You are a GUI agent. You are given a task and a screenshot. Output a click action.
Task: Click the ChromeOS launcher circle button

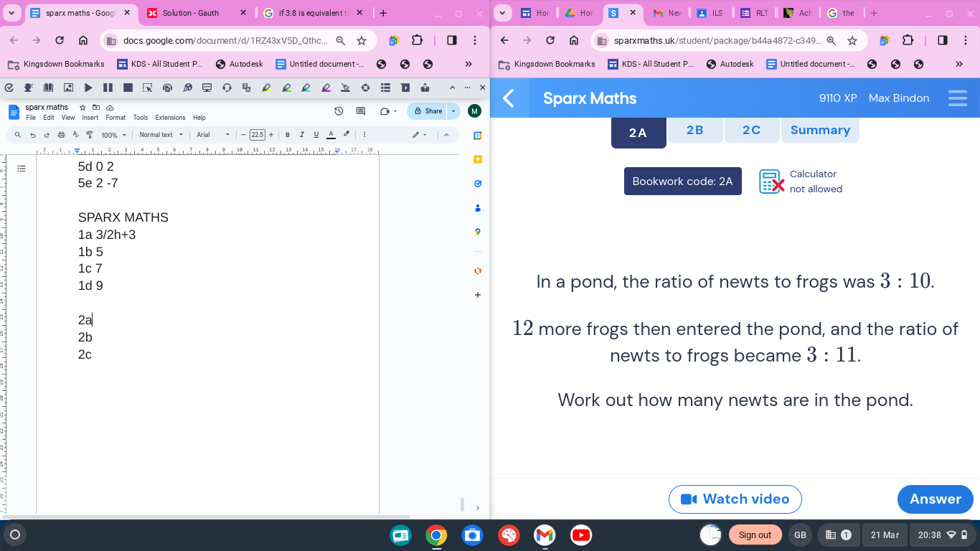[x=15, y=534]
